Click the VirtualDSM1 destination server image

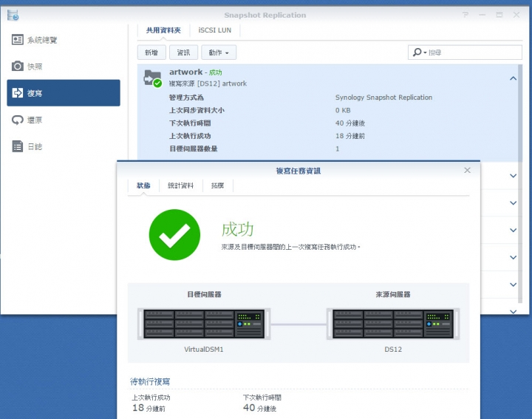coord(204,324)
